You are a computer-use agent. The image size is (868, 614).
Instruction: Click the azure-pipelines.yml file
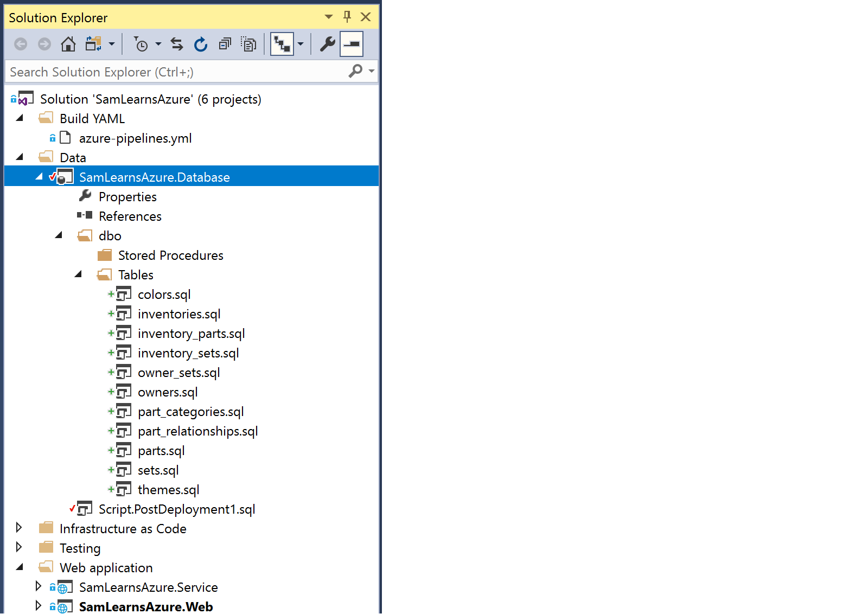tap(135, 138)
